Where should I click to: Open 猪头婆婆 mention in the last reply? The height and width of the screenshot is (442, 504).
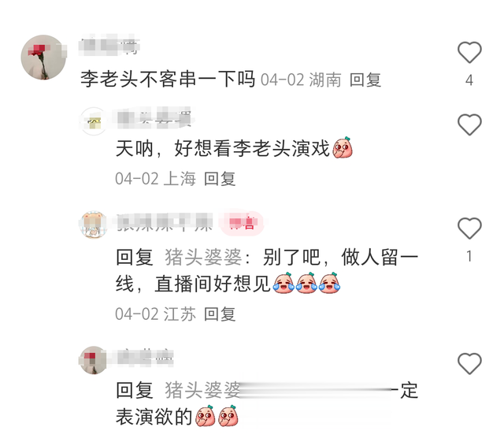point(202,390)
